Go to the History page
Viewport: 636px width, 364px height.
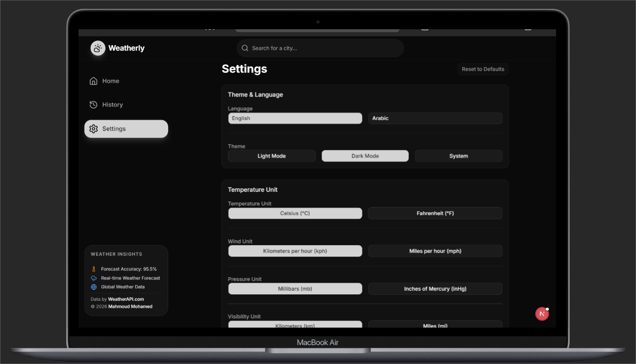click(x=112, y=105)
